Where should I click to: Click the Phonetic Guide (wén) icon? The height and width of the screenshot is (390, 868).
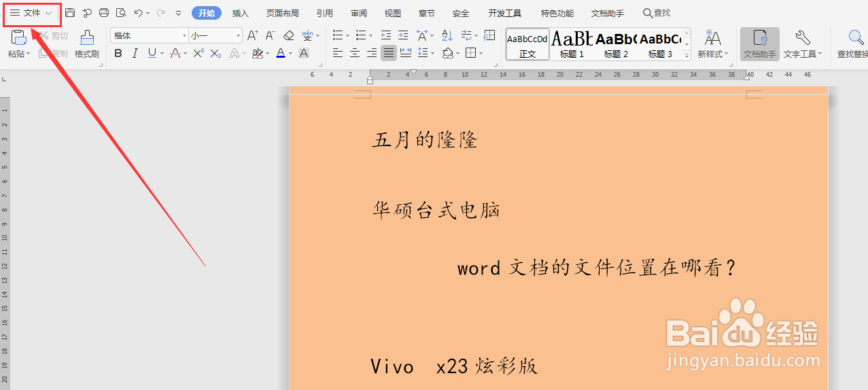pyautogui.click(x=308, y=35)
